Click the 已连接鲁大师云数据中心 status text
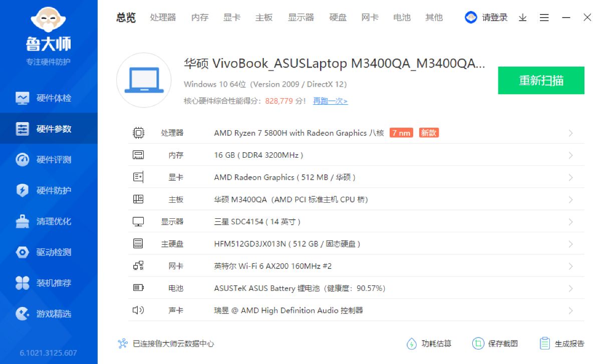The width and height of the screenshot is (601, 364). (x=173, y=344)
